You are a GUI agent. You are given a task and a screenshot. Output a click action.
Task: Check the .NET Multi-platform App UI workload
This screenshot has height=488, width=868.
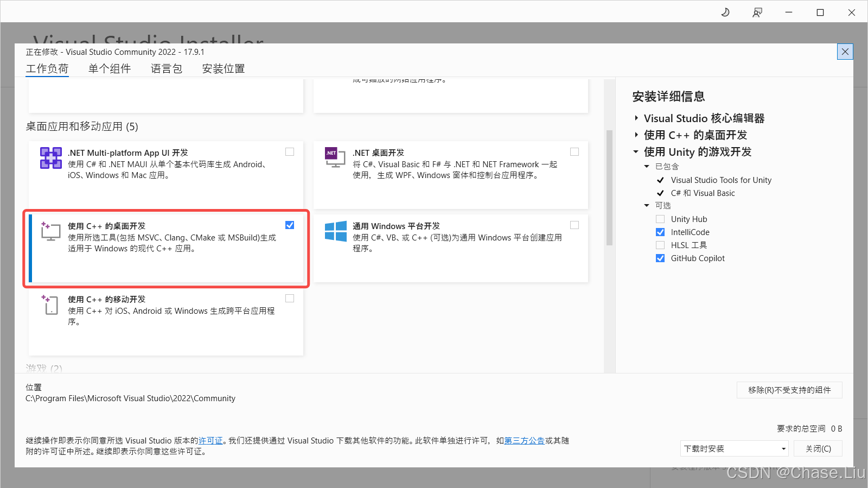[x=290, y=152]
